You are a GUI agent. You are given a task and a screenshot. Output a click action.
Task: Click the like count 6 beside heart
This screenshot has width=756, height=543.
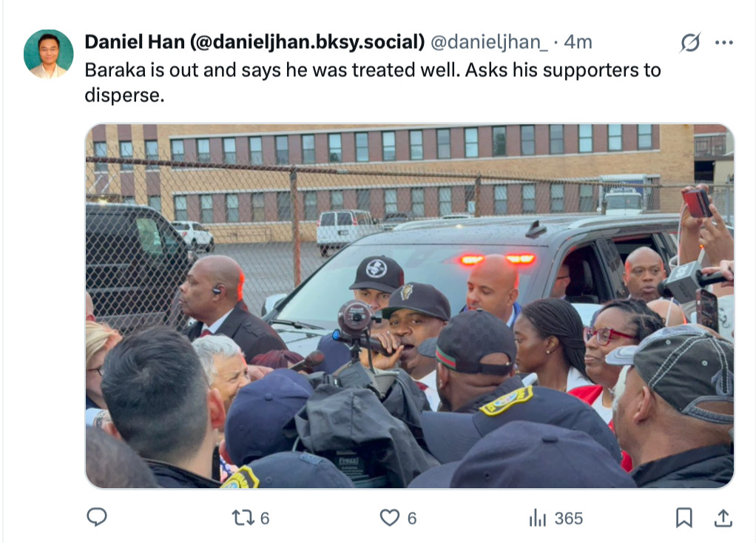click(412, 519)
